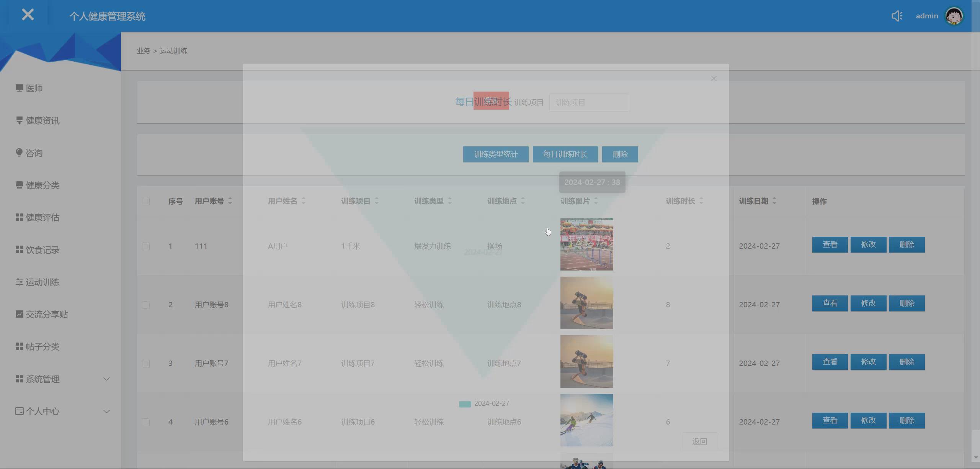
Task: Check the row 3 checkbox
Action: [145, 364]
